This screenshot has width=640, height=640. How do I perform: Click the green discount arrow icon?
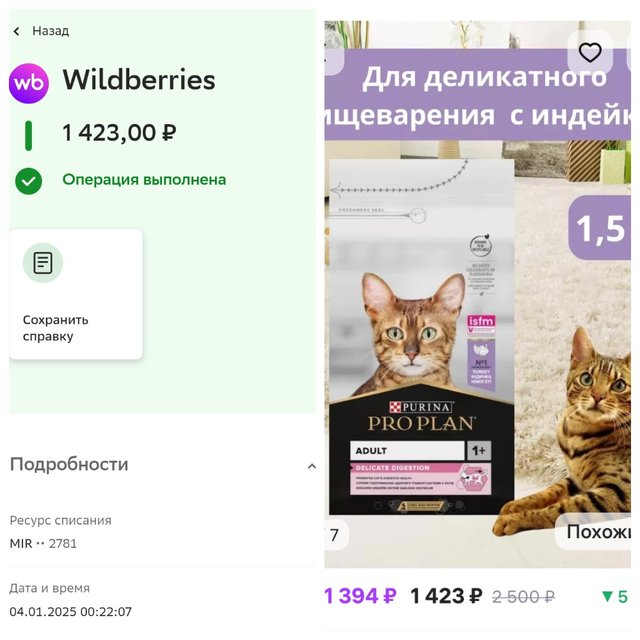point(607,596)
